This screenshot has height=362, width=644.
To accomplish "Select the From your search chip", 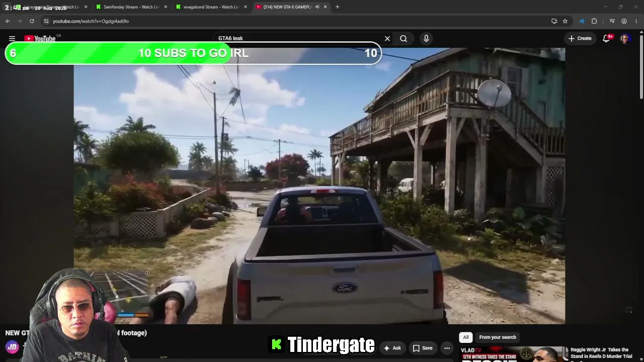I will [498, 337].
